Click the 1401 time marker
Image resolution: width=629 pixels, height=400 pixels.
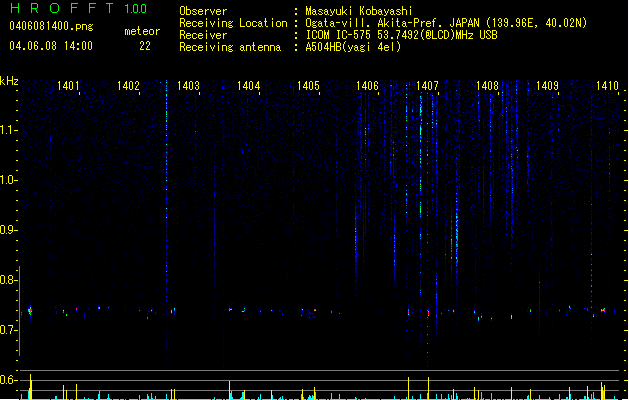point(68,85)
